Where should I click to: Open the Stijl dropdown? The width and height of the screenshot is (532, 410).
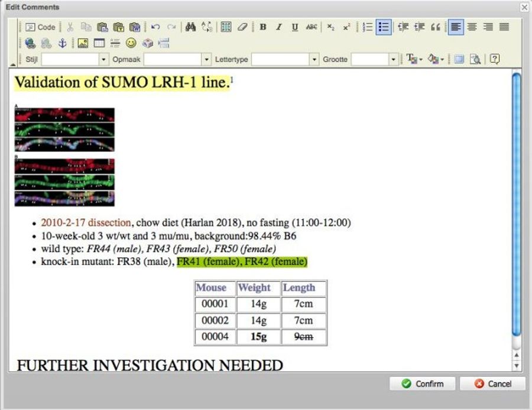(103, 59)
